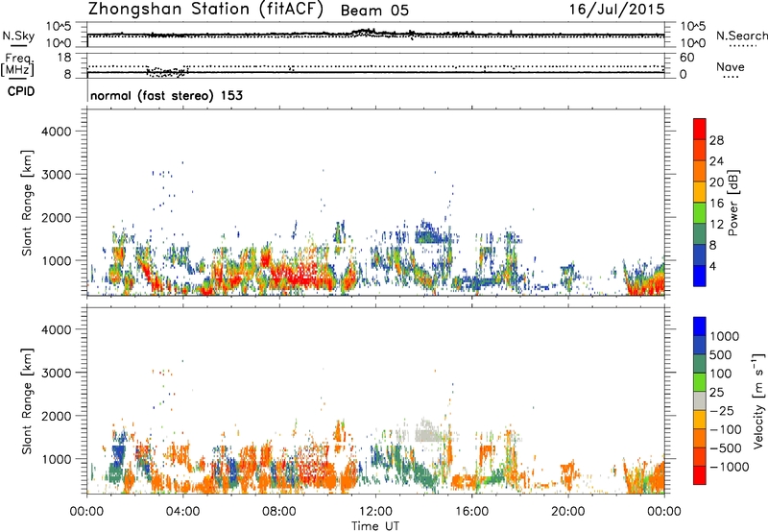Click the '4' label on Power colorbar
This screenshot has height=532, width=768.
point(713,266)
